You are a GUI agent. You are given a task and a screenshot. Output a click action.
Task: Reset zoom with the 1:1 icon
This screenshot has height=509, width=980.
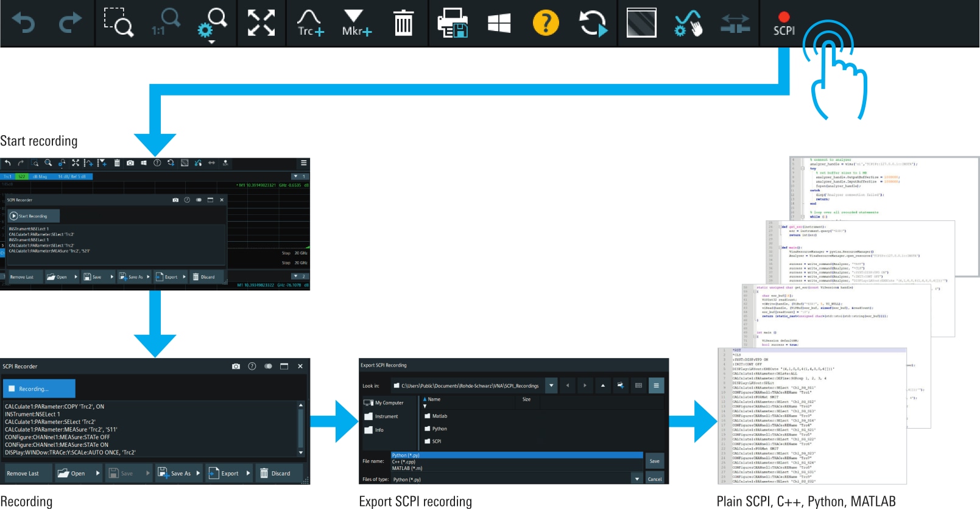tap(166, 23)
